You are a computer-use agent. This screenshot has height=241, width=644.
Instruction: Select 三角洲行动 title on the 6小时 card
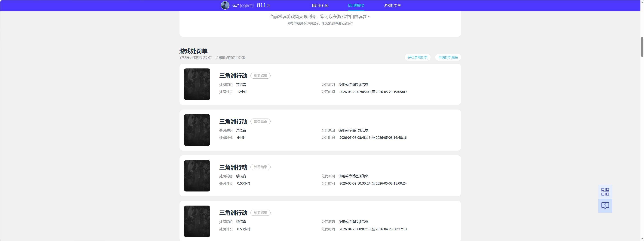click(x=233, y=121)
